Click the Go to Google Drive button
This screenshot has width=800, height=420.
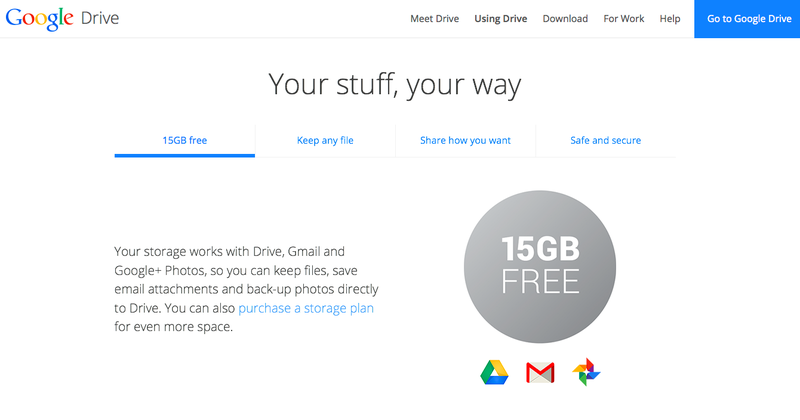tap(747, 19)
